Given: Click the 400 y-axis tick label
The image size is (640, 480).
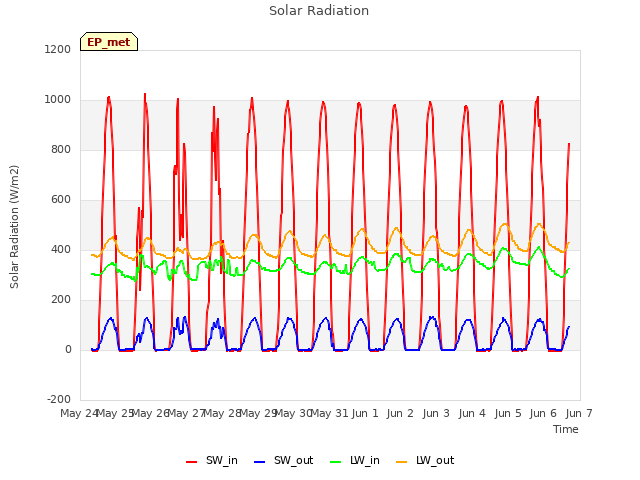Looking at the screenshot, I should [61, 249].
